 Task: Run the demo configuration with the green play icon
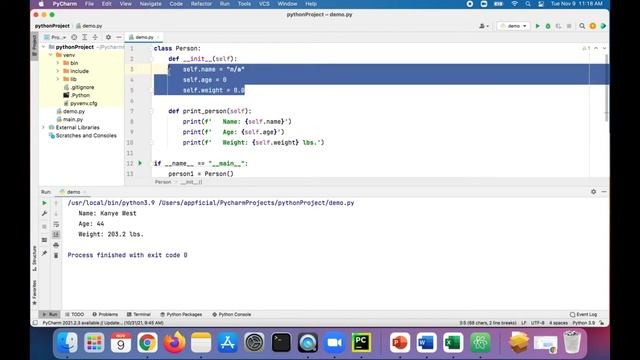(538, 26)
